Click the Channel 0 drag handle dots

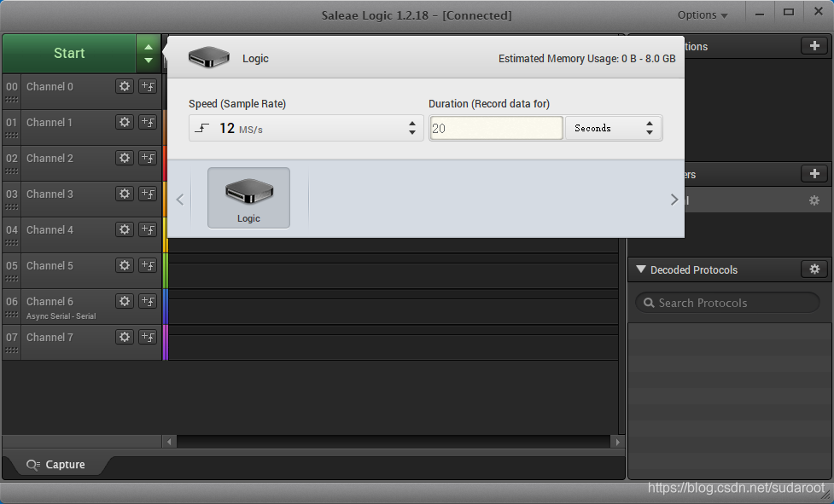pyautogui.click(x=12, y=99)
